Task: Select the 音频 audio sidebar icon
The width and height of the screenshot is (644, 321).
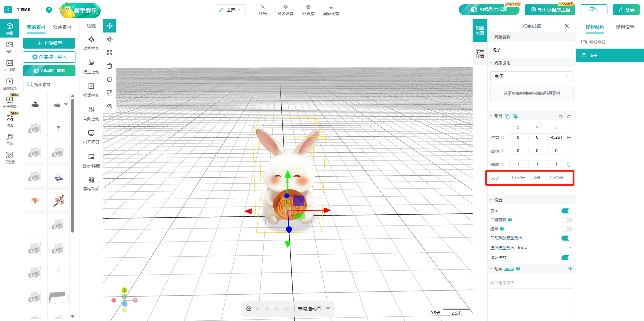Action: point(10,139)
